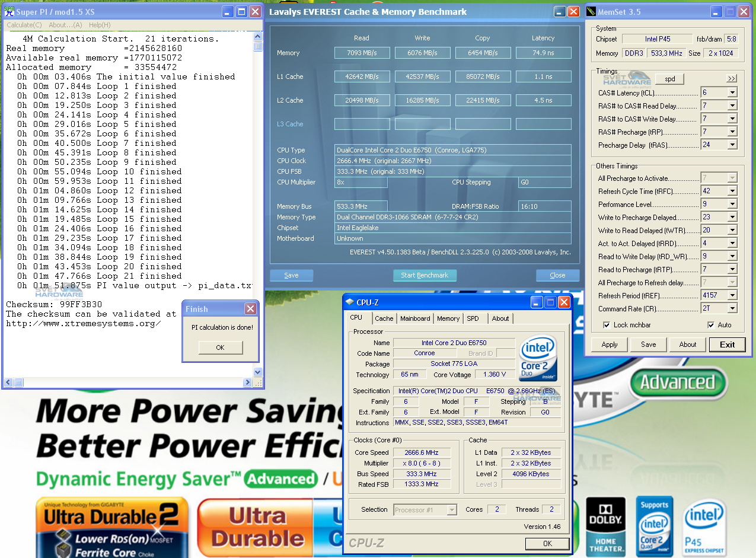
Task: Click the Start Benchmark button
Action: pyautogui.click(x=425, y=275)
